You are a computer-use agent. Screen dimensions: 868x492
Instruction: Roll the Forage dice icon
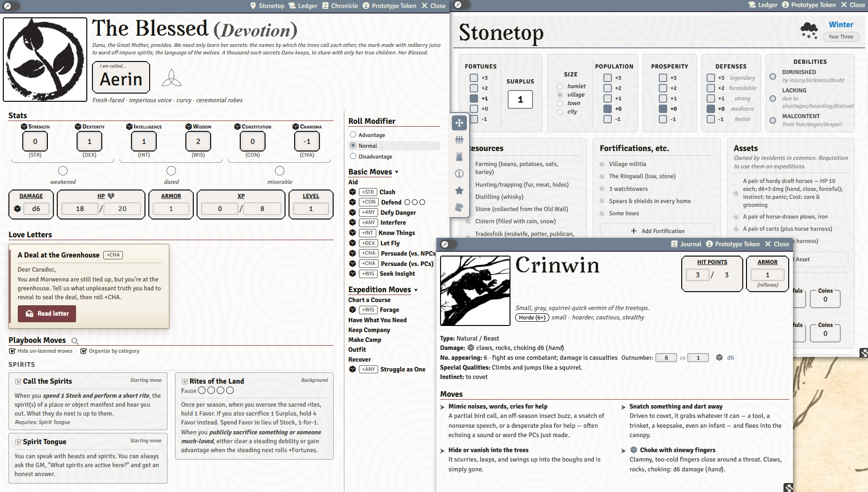352,310
